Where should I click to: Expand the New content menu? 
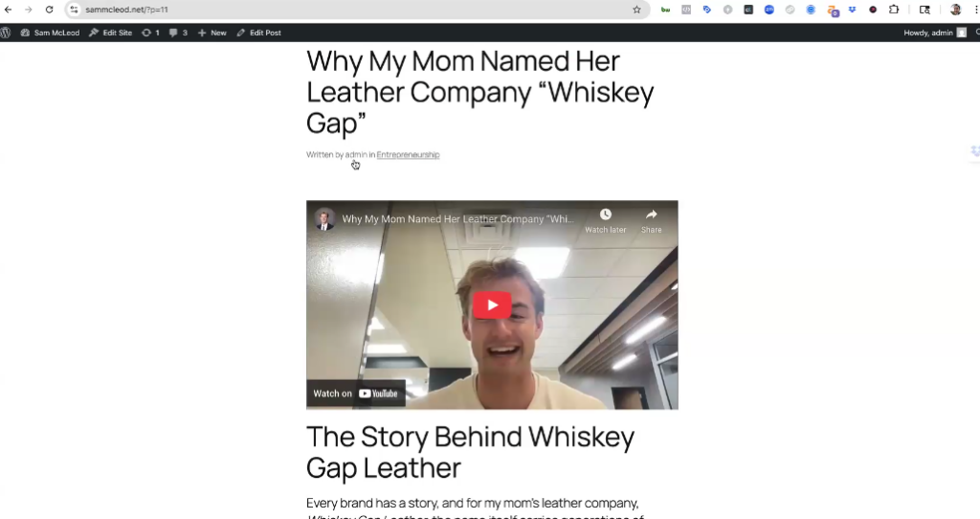tap(212, 33)
